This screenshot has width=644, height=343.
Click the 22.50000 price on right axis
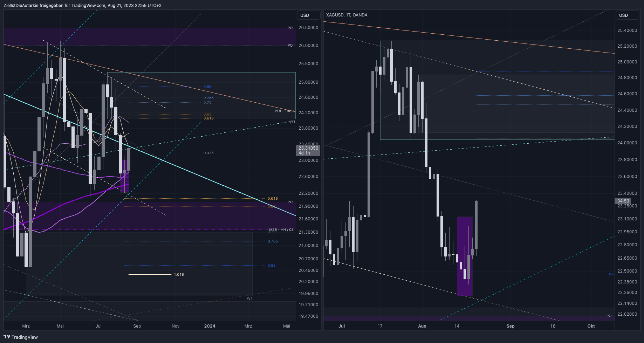click(x=627, y=271)
